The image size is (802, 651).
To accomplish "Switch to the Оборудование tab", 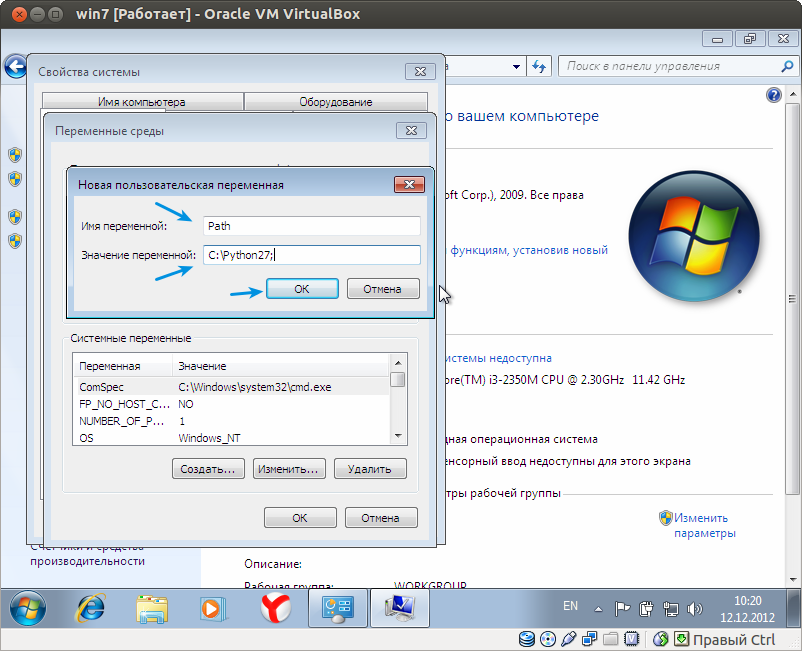I will (x=336, y=102).
